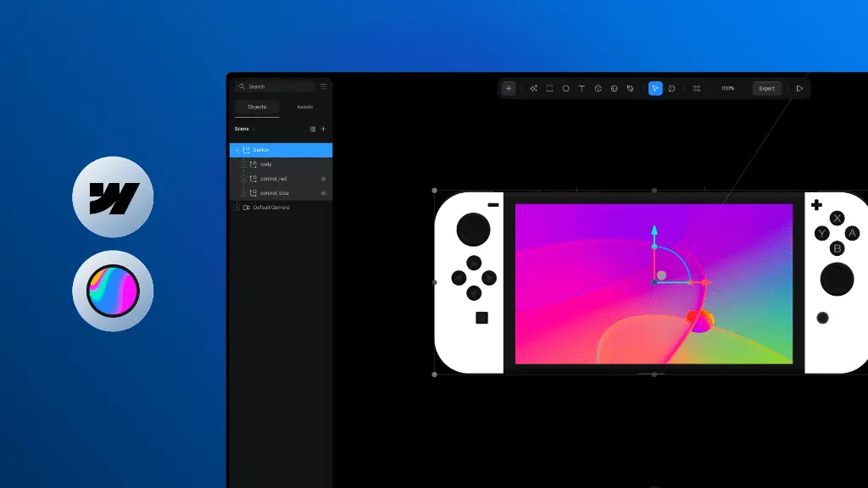This screenshot has width=868, height=488.
Task: Select the sphere object tool
Action: pos(614,88)
